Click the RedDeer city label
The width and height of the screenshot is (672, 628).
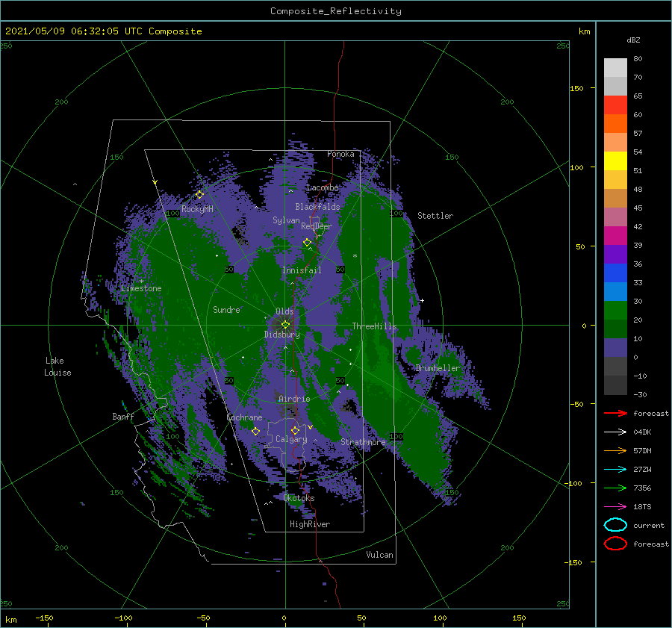click(x=317, y=226)
